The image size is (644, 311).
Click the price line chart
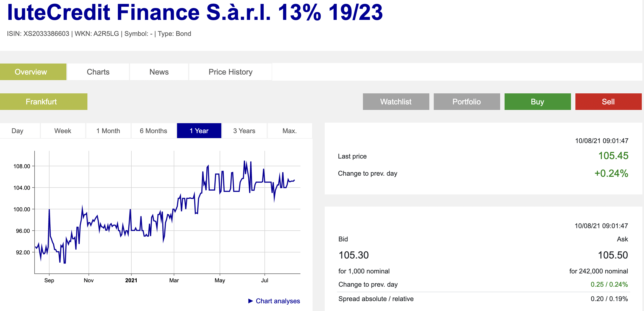[x=167, y=212]
